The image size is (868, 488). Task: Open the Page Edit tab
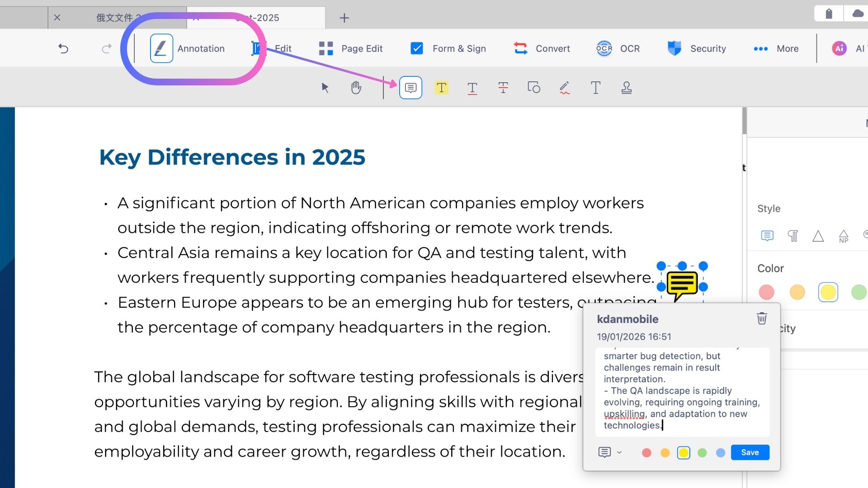pos(350,48)
